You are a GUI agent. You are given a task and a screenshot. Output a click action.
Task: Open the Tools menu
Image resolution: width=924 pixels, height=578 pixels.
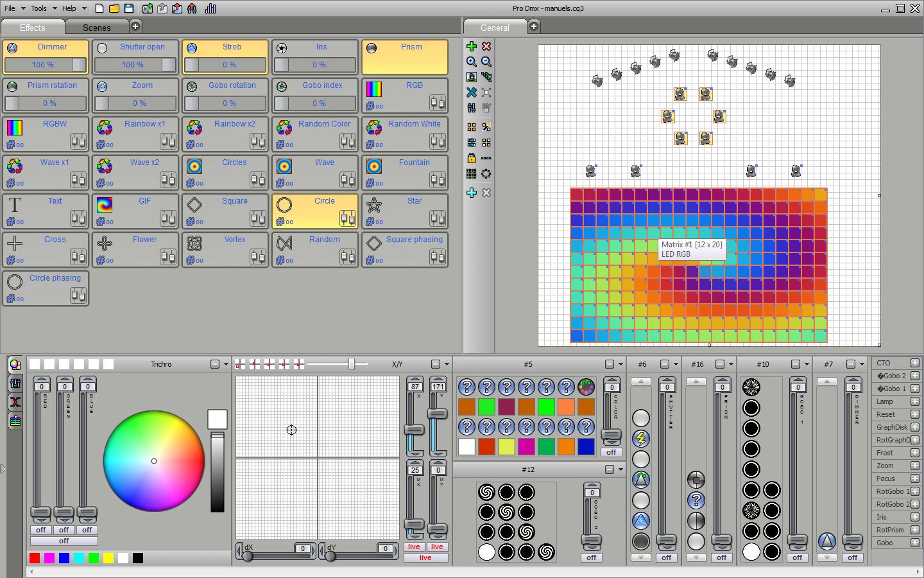(x=38, y=8)
